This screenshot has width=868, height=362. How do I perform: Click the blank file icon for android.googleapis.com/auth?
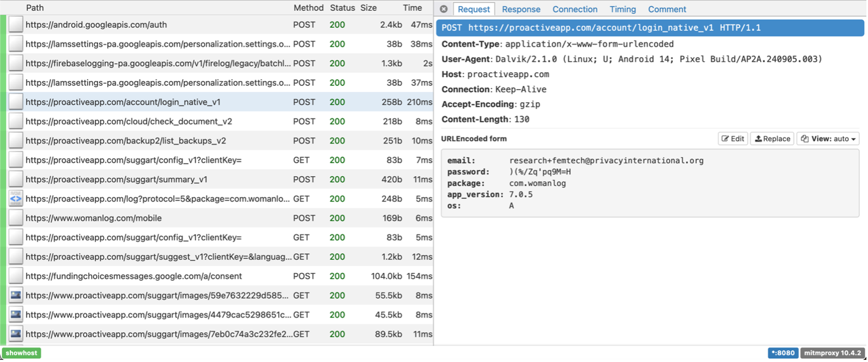pyautogui.click(x=16, y=24)
